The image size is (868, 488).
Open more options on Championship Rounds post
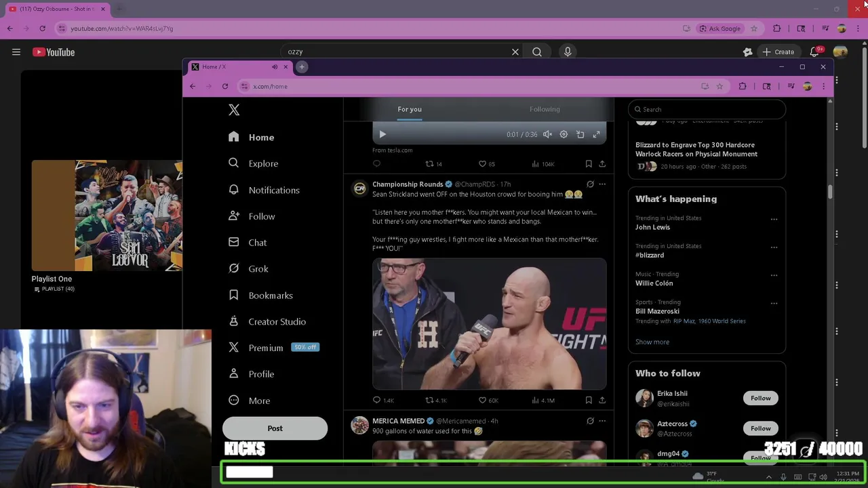click(x=602, y=184)
